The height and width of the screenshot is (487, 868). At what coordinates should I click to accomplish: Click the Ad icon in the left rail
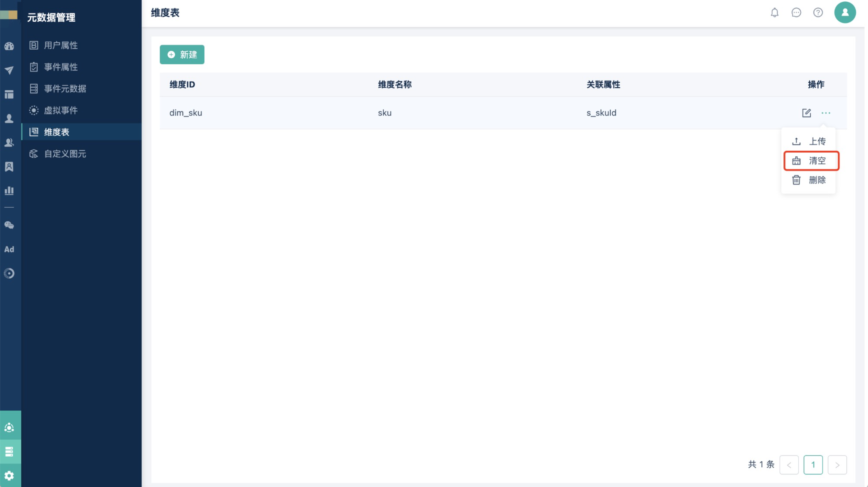[x=9, y=249]
